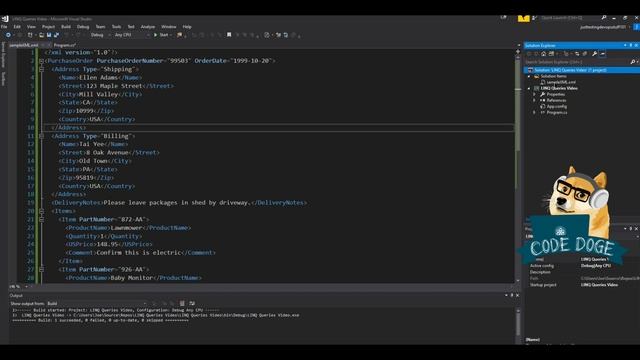
Task: Collapse the Solution Items folder
Action: click(x=529, y=76)
